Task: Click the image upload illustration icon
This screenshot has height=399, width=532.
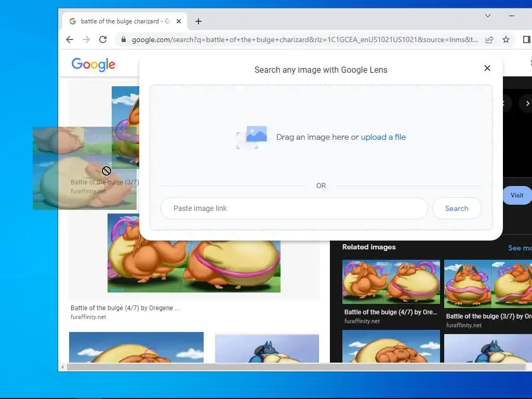Action: pyautogui.click(x=252, y=137)
